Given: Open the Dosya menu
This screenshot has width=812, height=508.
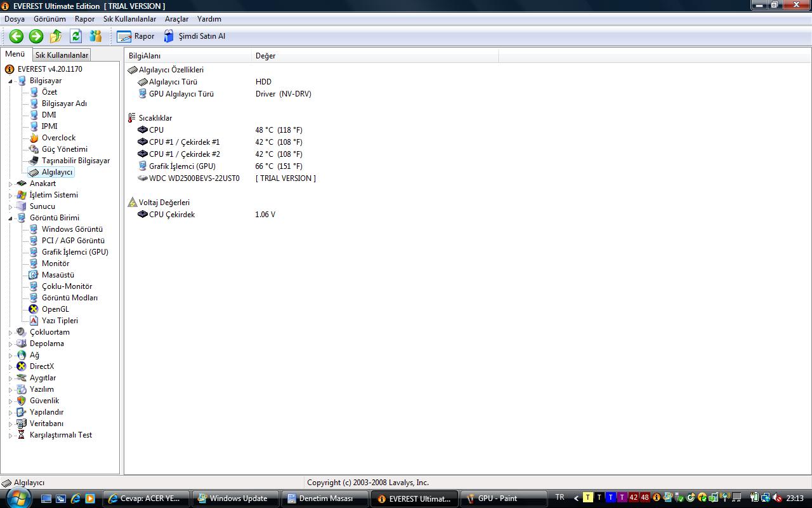Looking at the screenshot, I should pyautogui.click(x=15, y=19).
